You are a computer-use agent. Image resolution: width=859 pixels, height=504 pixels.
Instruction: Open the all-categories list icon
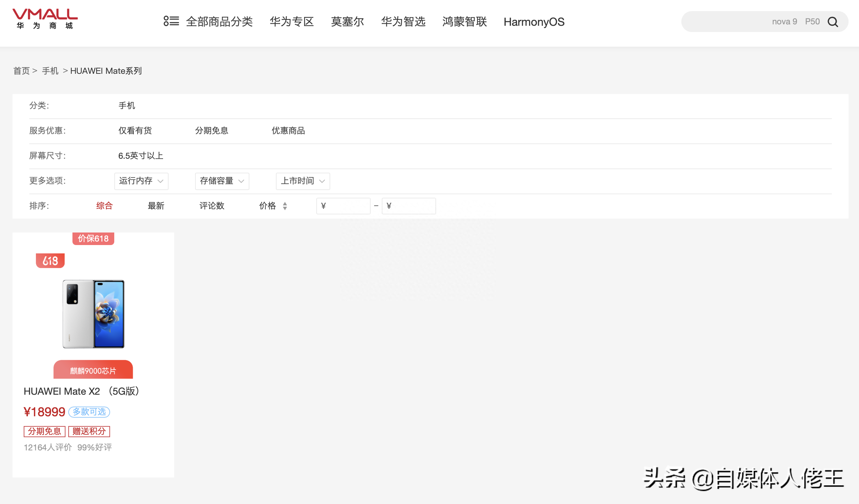(x=171, y=21)
